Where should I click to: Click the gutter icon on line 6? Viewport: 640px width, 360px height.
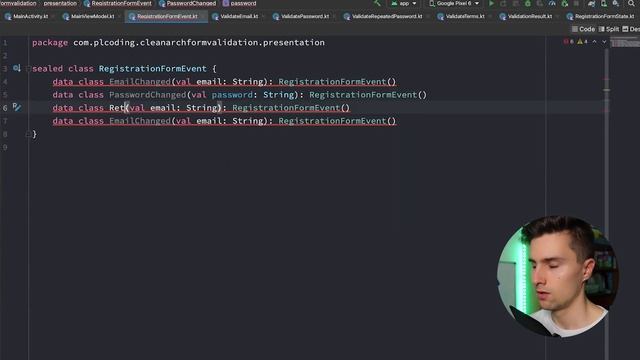pos(17,107)
